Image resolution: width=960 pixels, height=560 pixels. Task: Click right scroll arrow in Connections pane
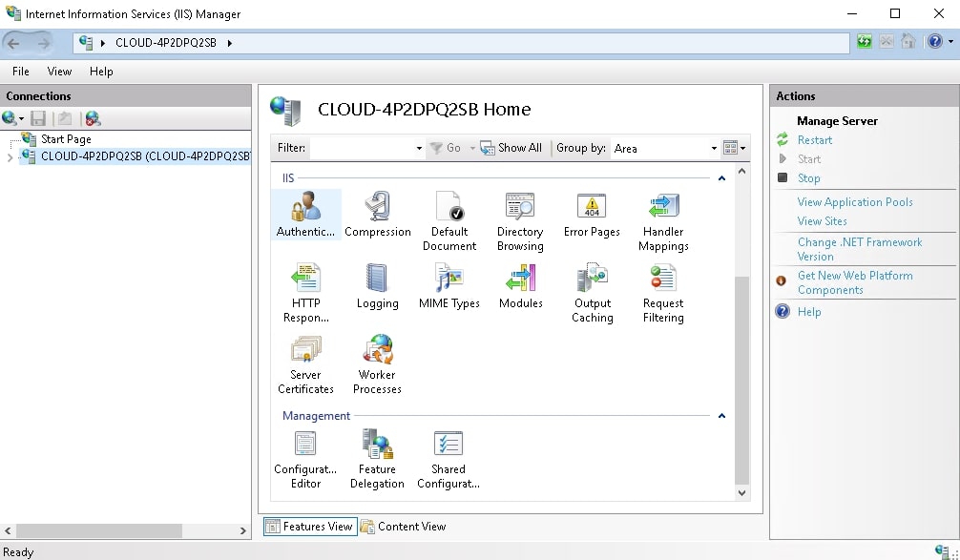[x=243, y=530]
